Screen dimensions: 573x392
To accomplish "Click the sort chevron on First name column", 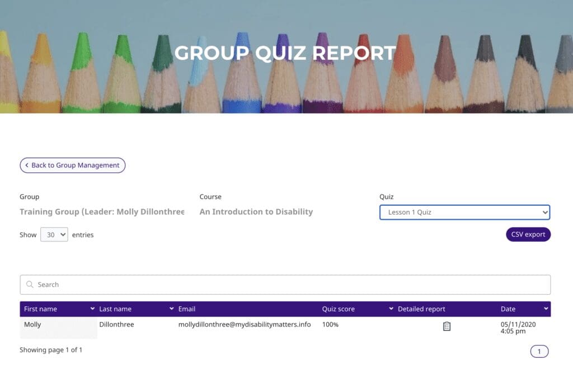I will pyautogui.click(x=92, y=309).
